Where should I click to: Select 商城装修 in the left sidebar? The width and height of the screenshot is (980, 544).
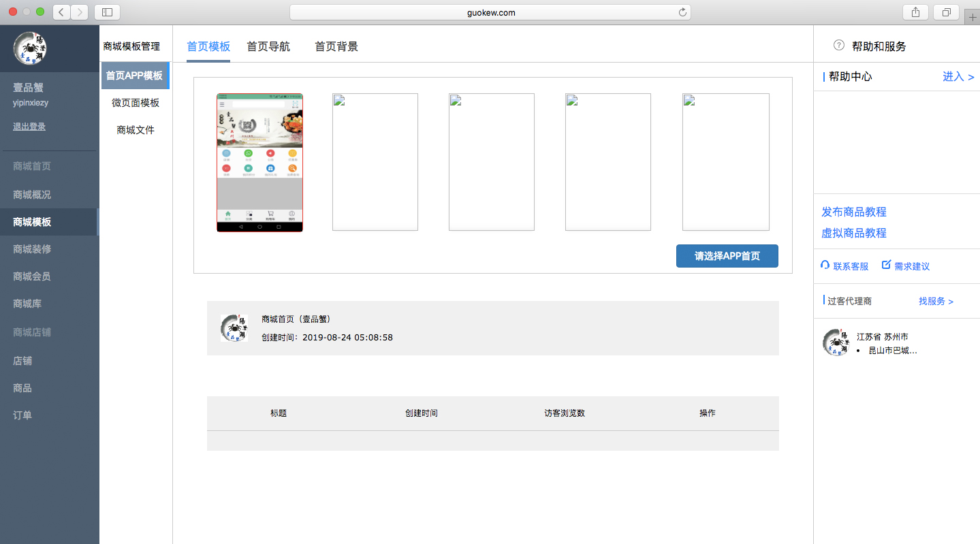coord(32,249)
